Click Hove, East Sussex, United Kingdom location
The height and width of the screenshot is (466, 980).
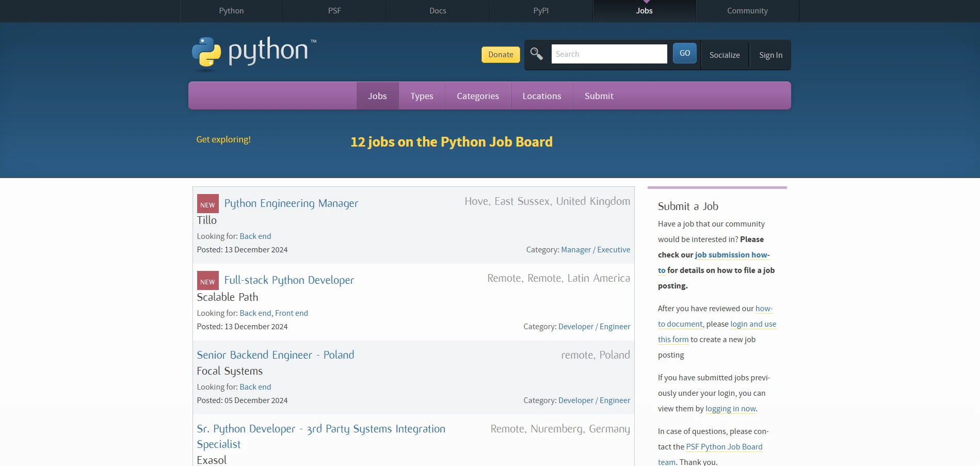[x=547, y=201]
